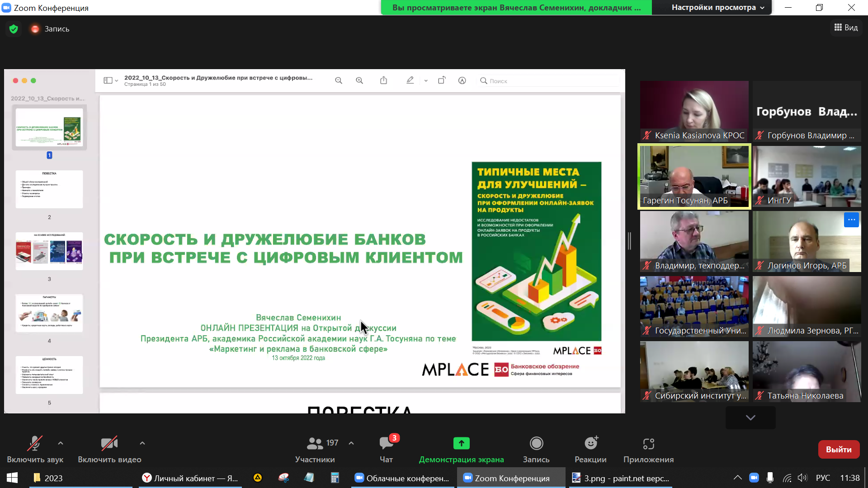Open the markup pen dropdown arrow
This screenshot has width=868, height=488.
(426, 81)
